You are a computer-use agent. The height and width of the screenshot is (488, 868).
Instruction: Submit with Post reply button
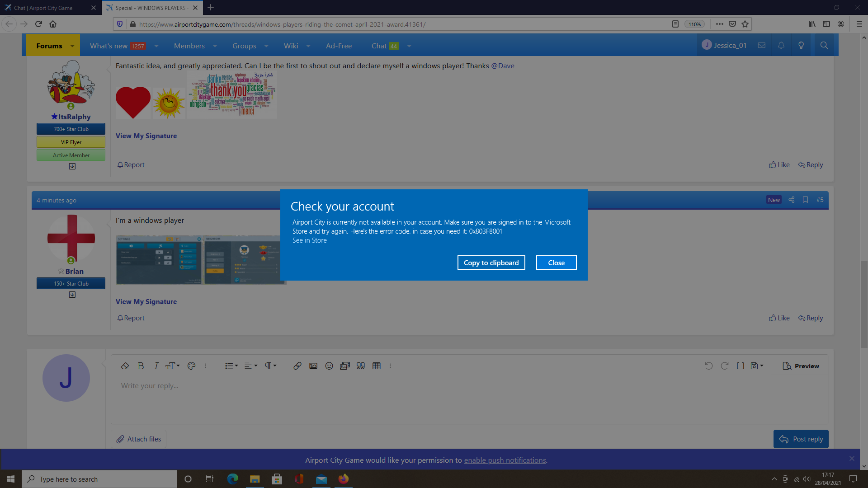click(x=801, y=439)
